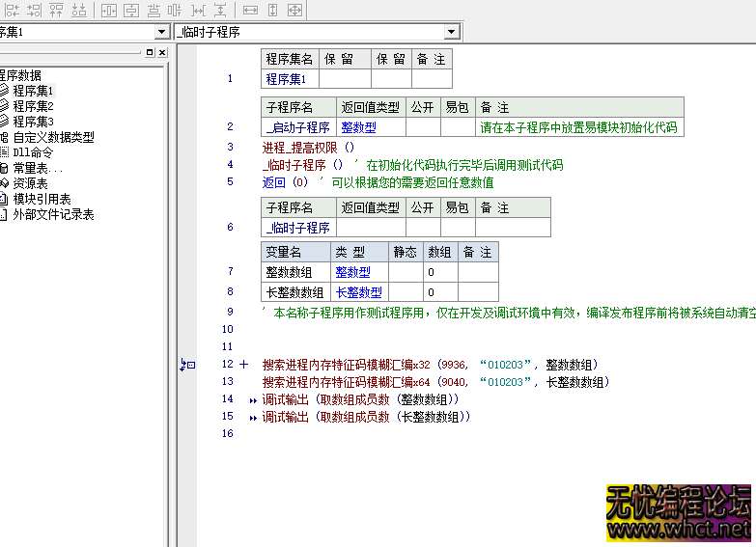756x547 pixels.
Task: Open 资源表 in the program tree
Action: point(30,183)
